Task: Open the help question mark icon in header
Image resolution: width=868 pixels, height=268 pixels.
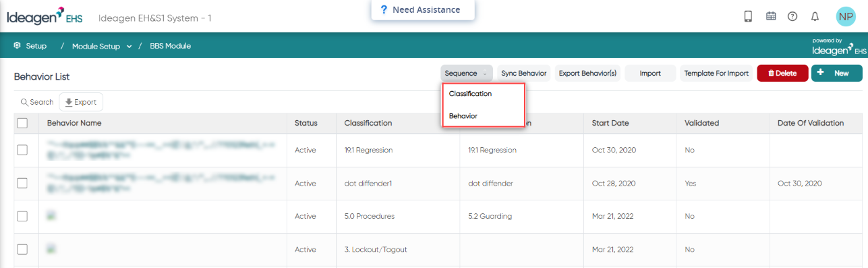Action: click(792, 16)
